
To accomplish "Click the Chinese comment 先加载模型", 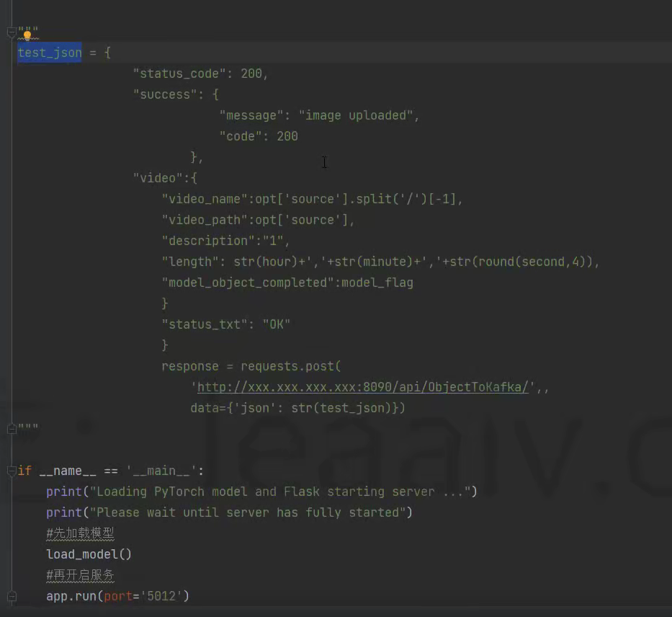I will tap(80, 533).
